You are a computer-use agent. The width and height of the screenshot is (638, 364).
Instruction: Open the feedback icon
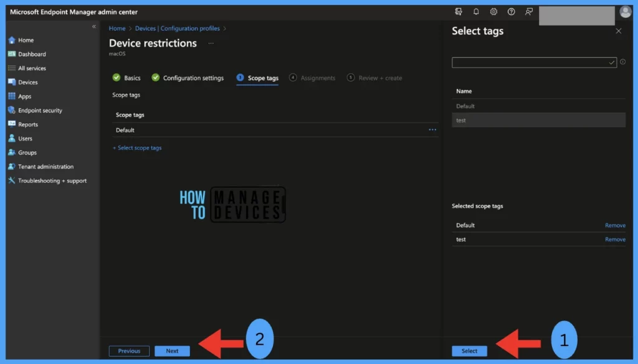click(x=528, y=12)
